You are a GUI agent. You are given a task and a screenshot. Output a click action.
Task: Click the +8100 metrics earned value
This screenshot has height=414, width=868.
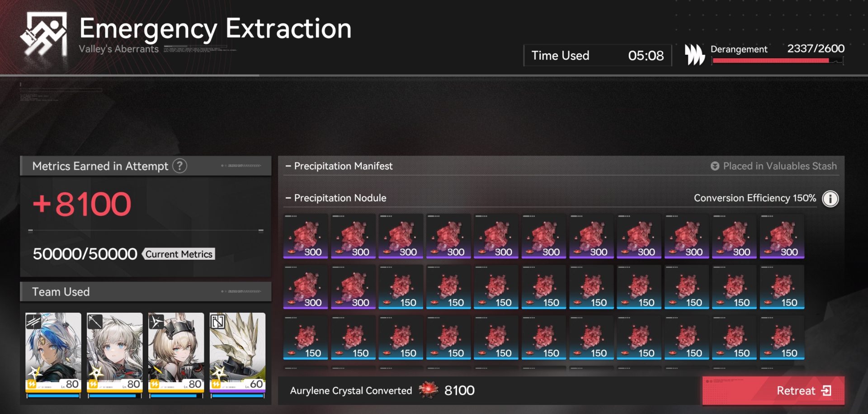pyautogui.click(x=82, y=204)
